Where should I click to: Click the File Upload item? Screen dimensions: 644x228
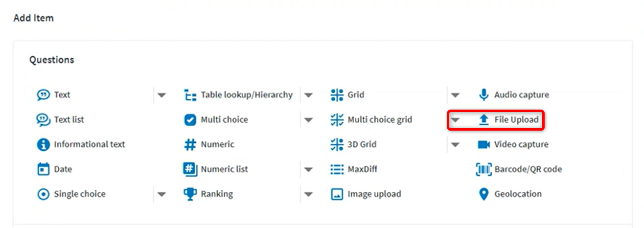[x=508, y=120]
